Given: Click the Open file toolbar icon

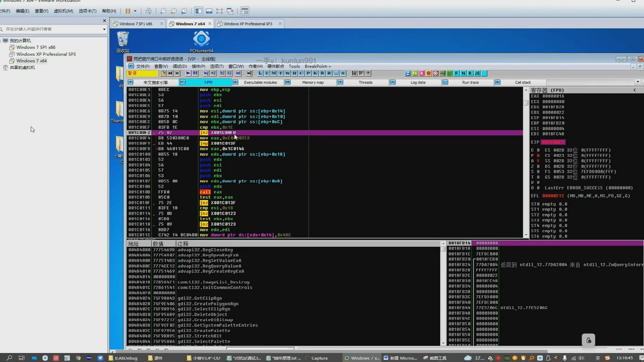Looking at the screenshot, I should (163, 73).
